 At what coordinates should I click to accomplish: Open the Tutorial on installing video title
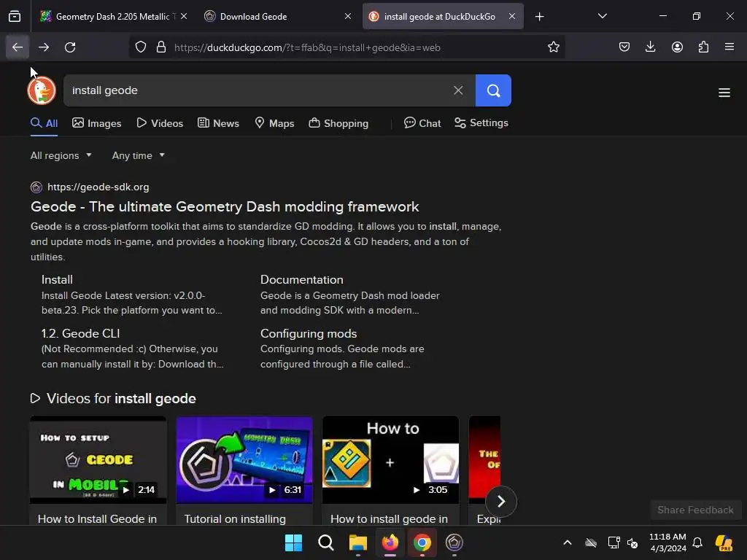pyautogui.click(x=235, y=519)
